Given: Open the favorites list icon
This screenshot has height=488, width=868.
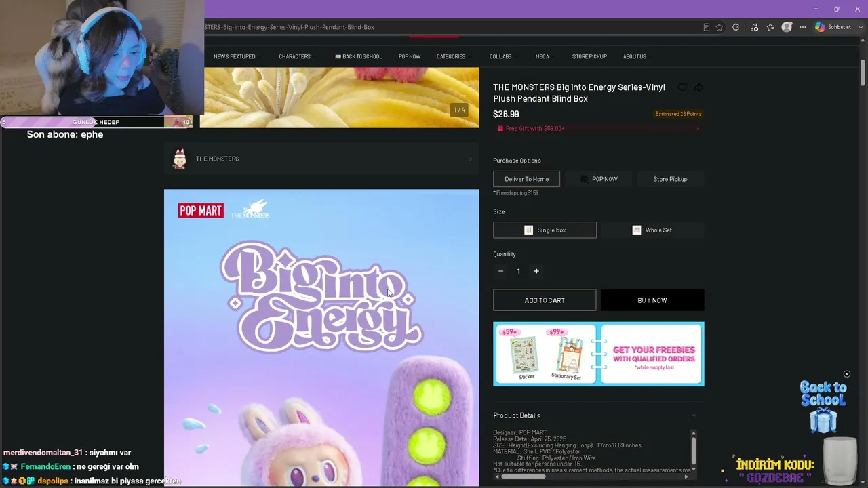Looking at the screenshot, I should 770,27.
